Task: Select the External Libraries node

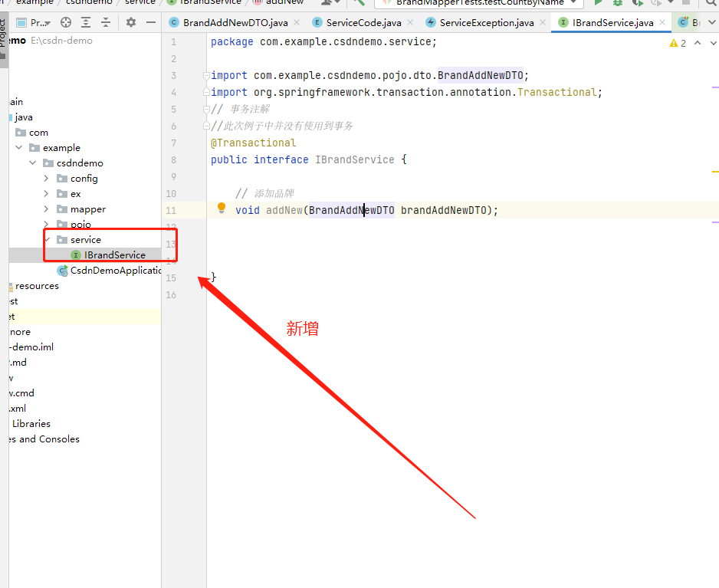Action: click(31, 424)
